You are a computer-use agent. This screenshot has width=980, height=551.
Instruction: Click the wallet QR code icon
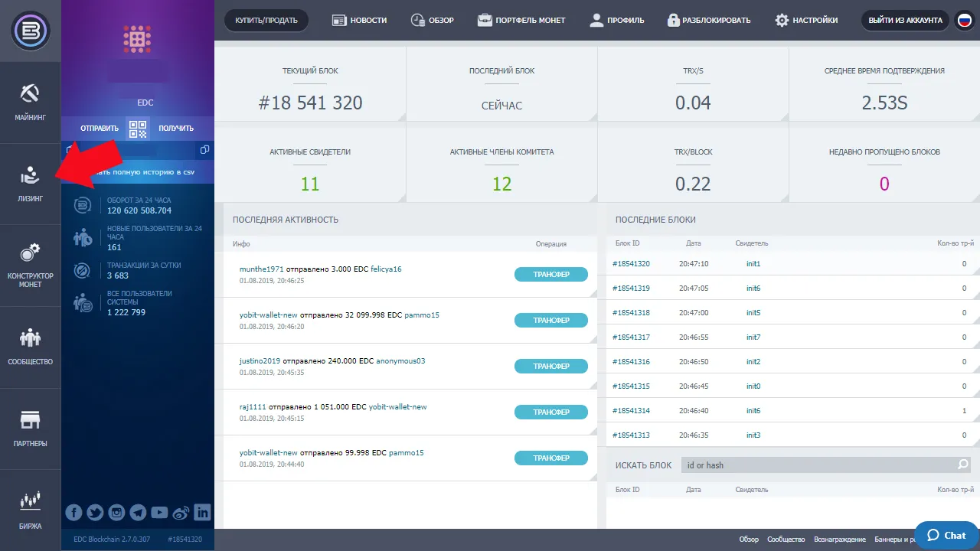138,129
